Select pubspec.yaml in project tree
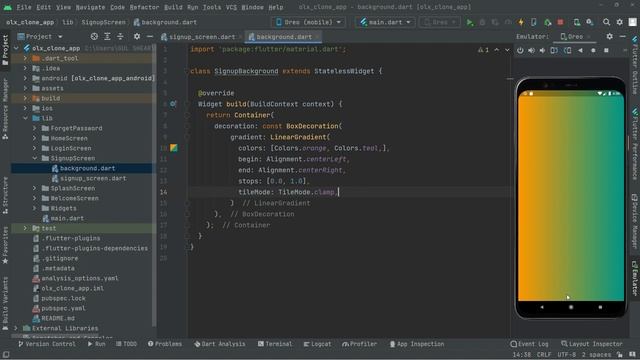The width and height of the screenshot is (640, 360). pos(63,308)
